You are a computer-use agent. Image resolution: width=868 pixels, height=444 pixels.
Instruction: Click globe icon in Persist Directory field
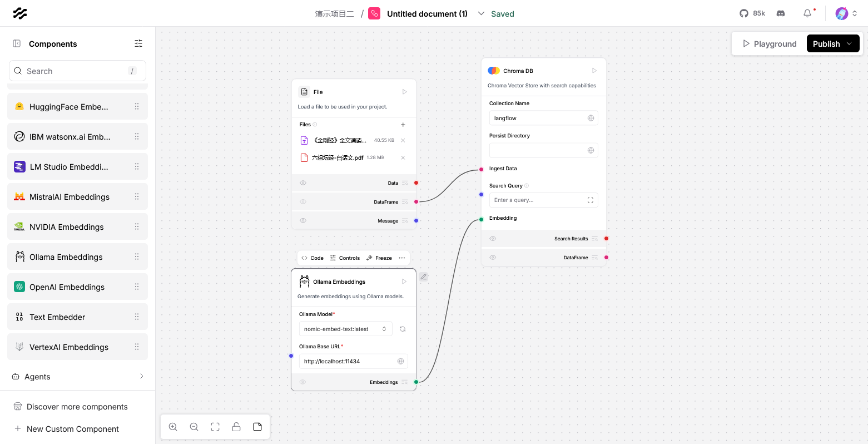click(591, 150)
